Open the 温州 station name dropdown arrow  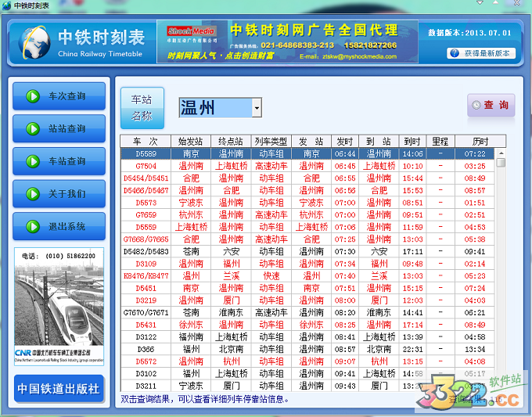coord(256,107)
